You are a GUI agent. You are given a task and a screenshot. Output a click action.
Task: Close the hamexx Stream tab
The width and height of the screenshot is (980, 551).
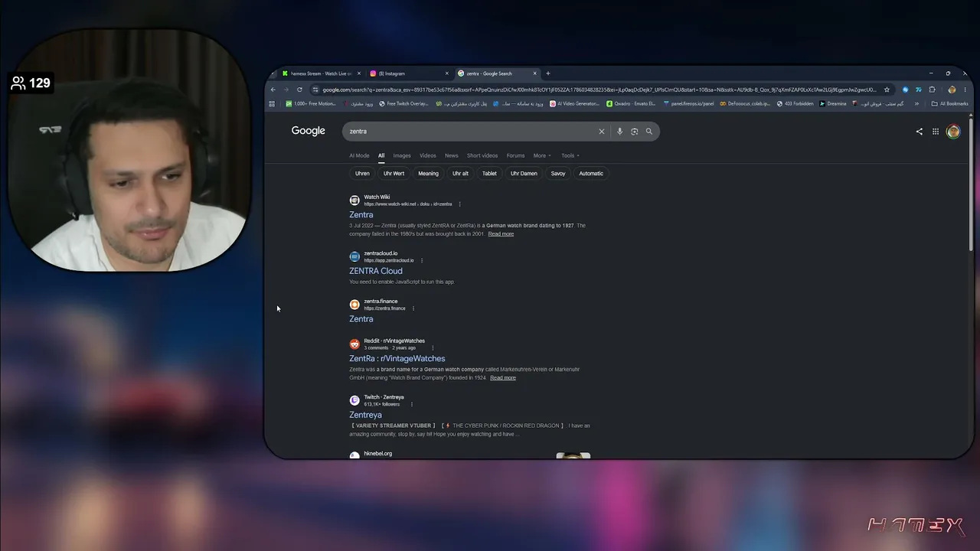[x=358, y=73]
